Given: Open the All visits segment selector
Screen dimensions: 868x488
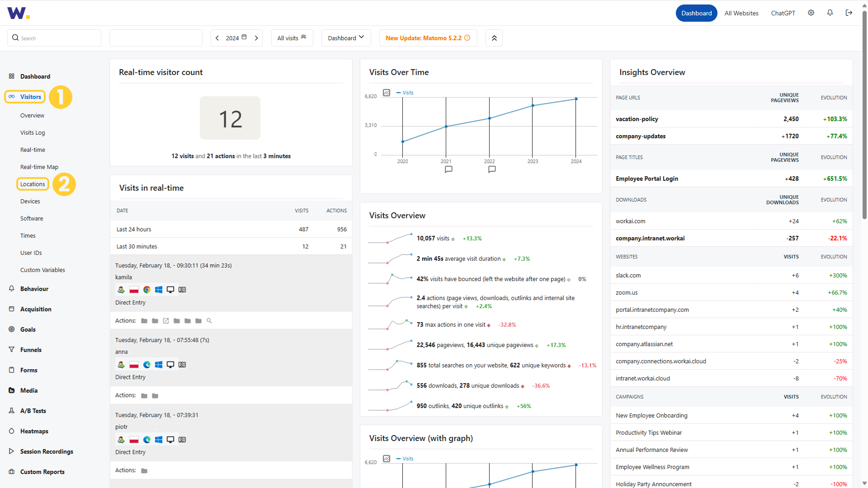Looking at the screenshot, I should pos(292,38).
